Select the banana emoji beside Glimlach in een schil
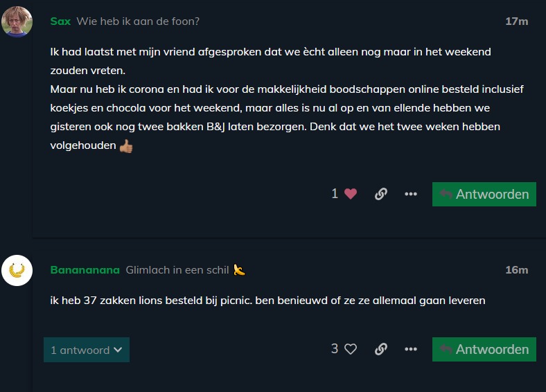This screenshot has height=392, width=546. coord(239,270)
